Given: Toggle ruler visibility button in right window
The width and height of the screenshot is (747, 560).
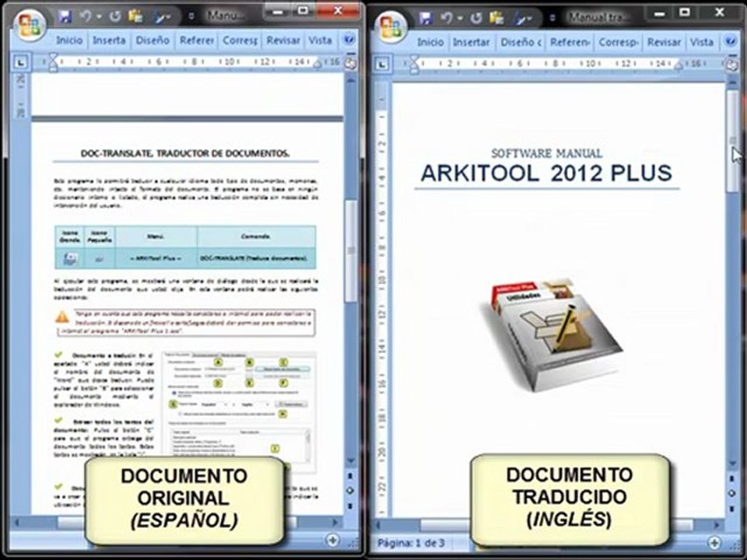Looking at the screenshot, I should 733,65.
